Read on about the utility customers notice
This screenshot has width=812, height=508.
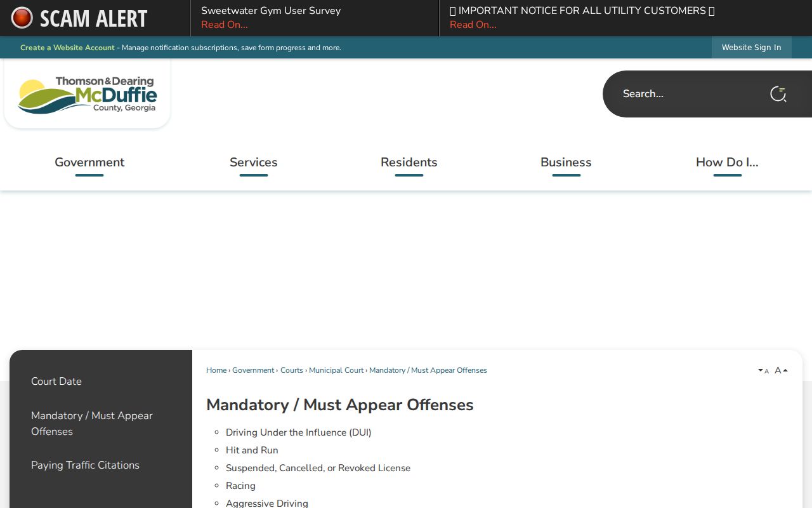point(473,25)
